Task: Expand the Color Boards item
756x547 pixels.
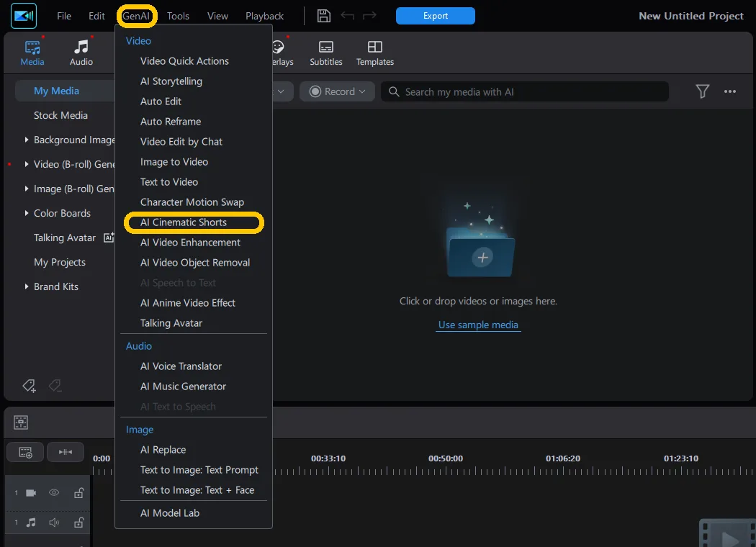Action: pyautogui.click(x=27, y=213)
